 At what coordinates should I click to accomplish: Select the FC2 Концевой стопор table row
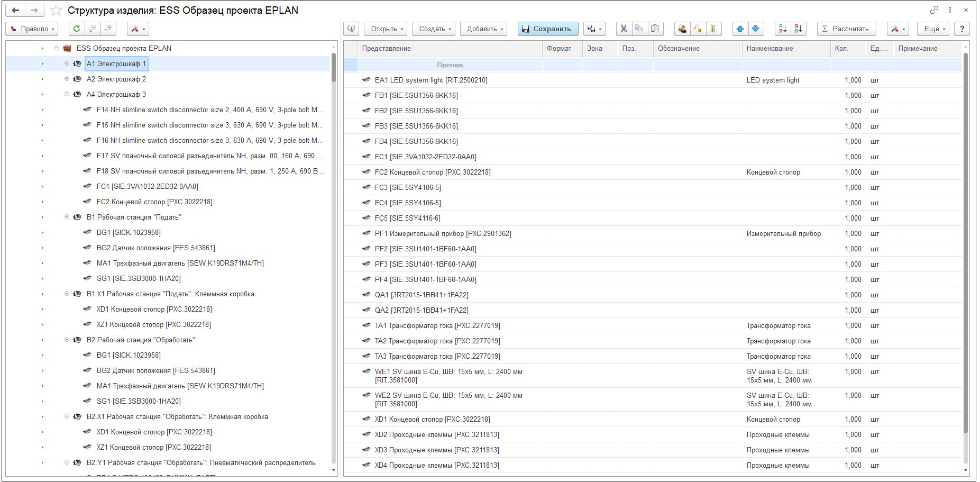(x=653, y=172)
